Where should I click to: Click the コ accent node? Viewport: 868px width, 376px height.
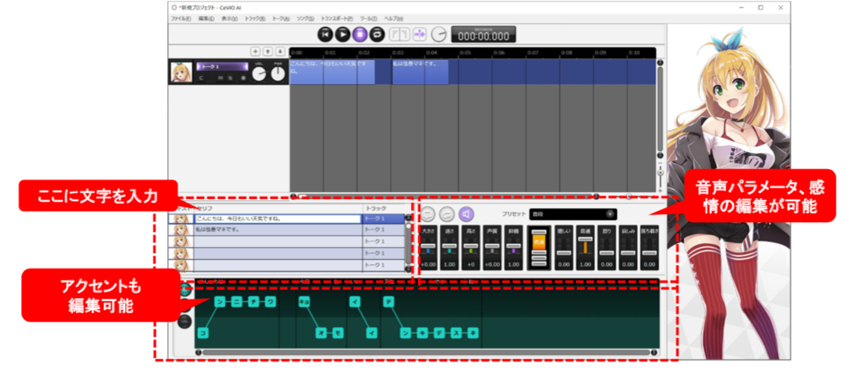(202, 332)
